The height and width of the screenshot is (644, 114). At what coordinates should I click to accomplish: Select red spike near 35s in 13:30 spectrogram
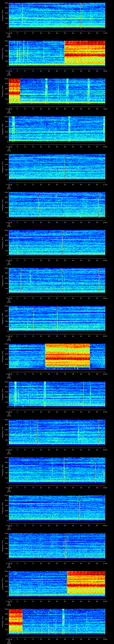[66, 546]
